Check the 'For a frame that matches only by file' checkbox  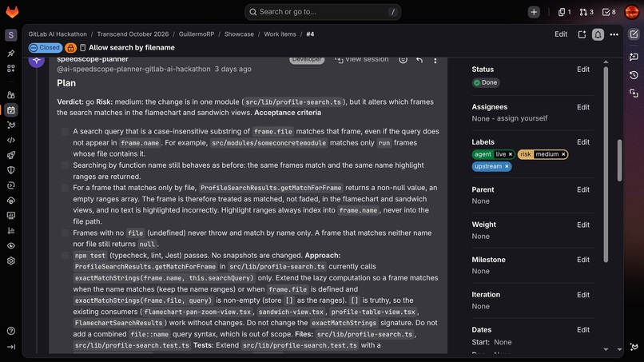point(65,188)
